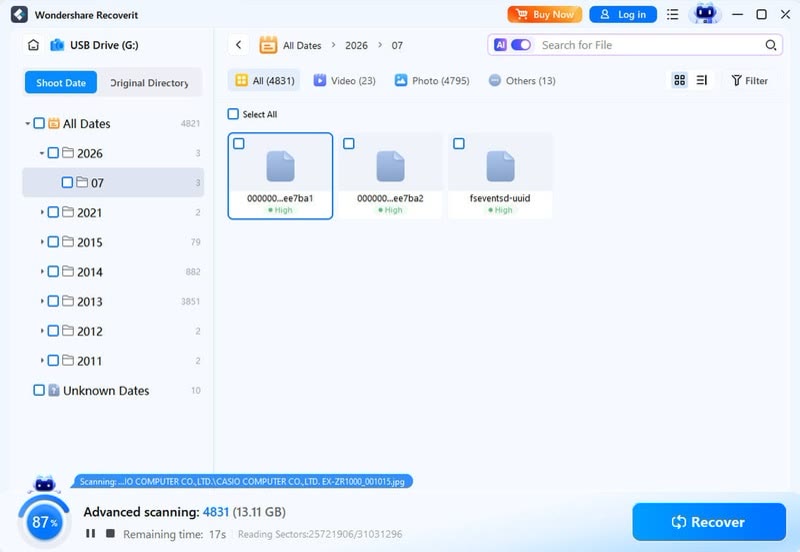Click the Recover button

pyautogui.click(x=709, y=521)
